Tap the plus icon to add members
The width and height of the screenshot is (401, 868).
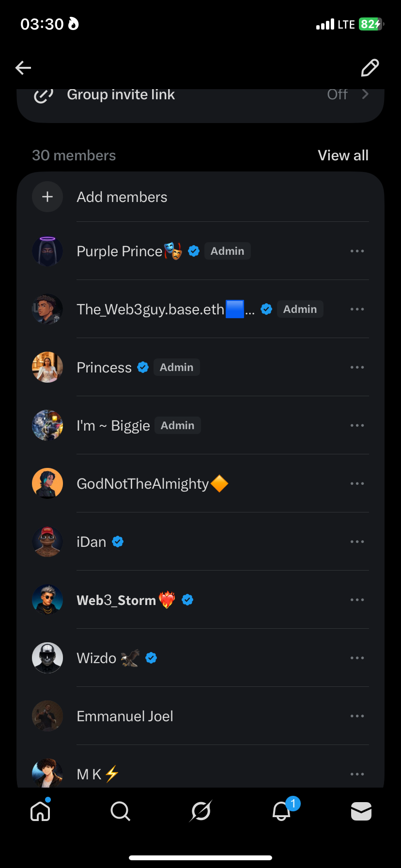click(x=47, y=197)
